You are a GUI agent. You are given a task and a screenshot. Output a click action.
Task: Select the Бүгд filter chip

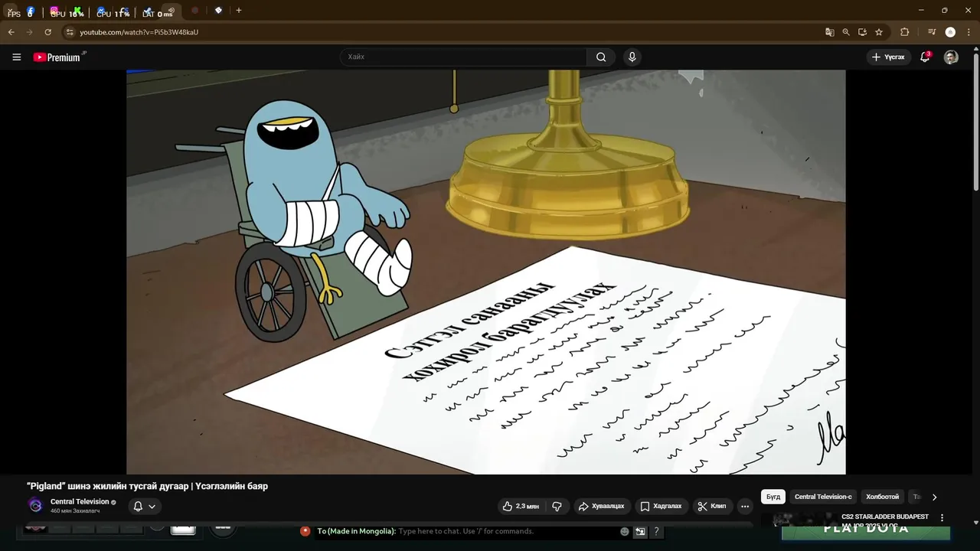(773, 497)
